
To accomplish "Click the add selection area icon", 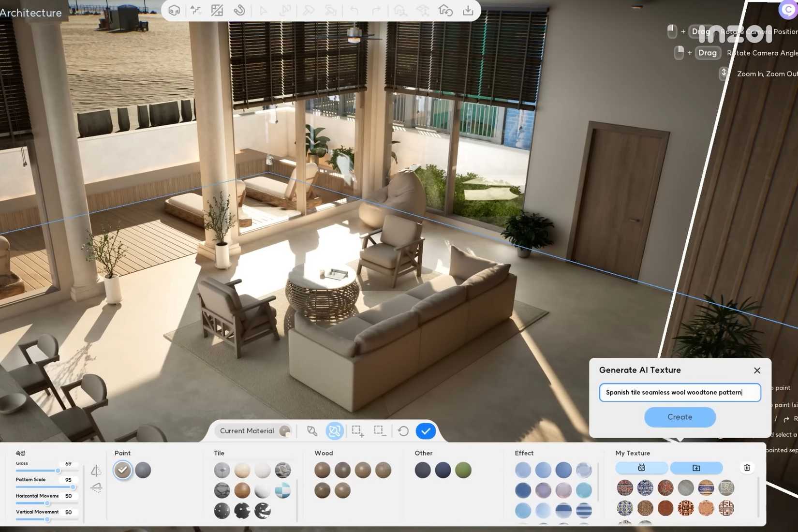I will click(357, 430).
